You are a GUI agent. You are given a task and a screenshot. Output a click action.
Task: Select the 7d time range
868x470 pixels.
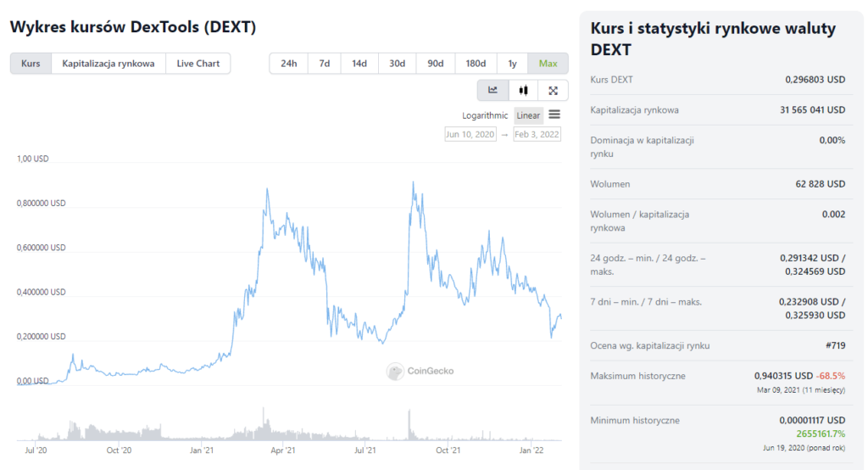point(324,64)
